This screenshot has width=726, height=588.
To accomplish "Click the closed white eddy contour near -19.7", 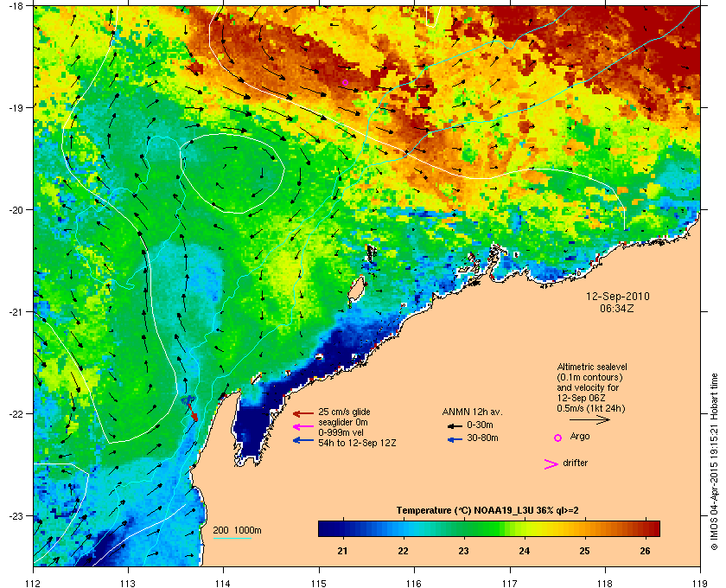I will pos(232,174).
